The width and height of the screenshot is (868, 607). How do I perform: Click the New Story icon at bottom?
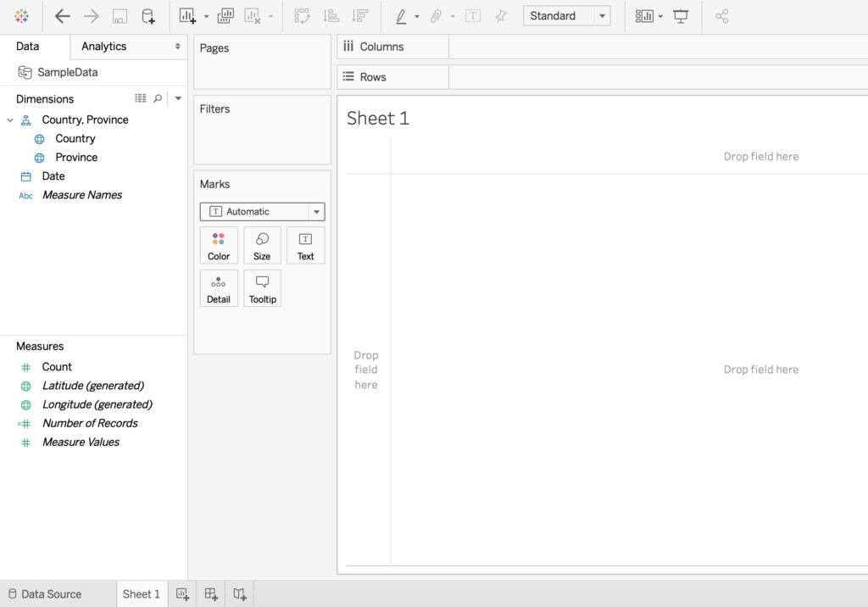click(x=240, y=594)
